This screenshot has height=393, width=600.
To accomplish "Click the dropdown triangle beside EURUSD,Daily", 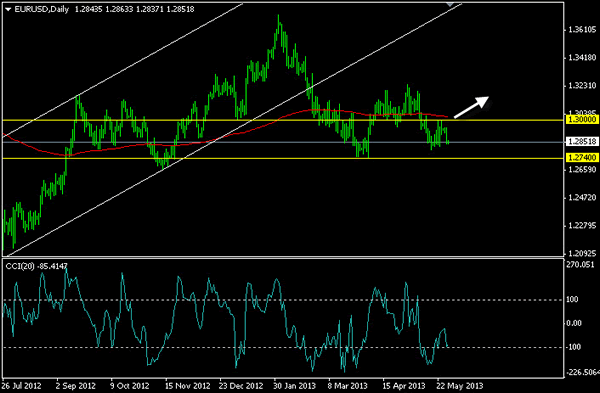I will coord(8,9).
